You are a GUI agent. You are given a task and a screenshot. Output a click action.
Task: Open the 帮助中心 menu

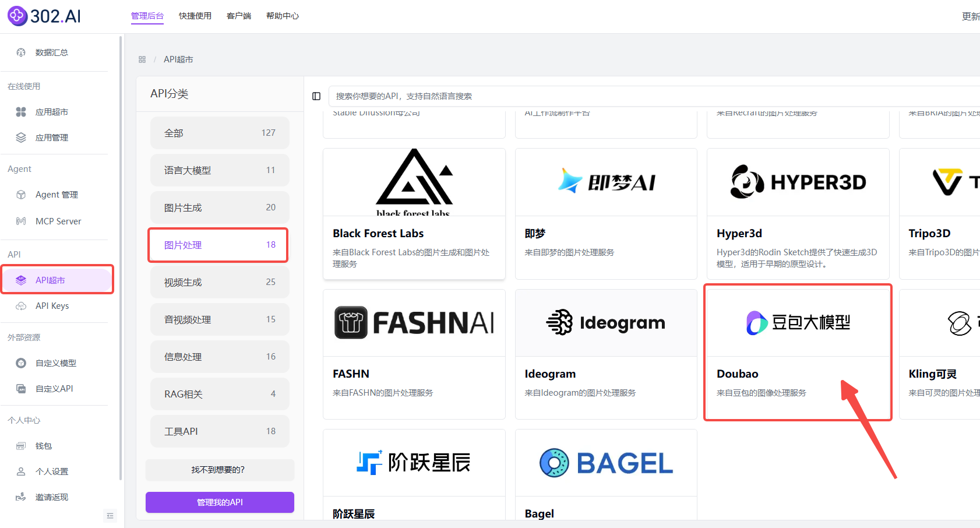[283, 16]
